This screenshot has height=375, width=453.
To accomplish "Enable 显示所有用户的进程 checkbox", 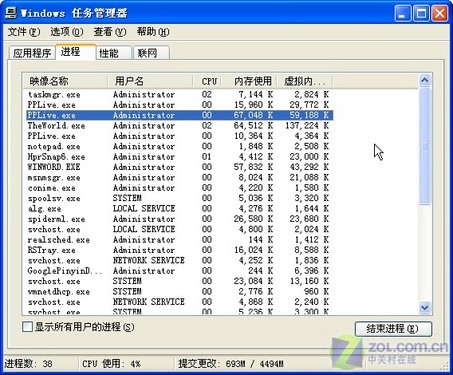I will [x=27, y=327].
